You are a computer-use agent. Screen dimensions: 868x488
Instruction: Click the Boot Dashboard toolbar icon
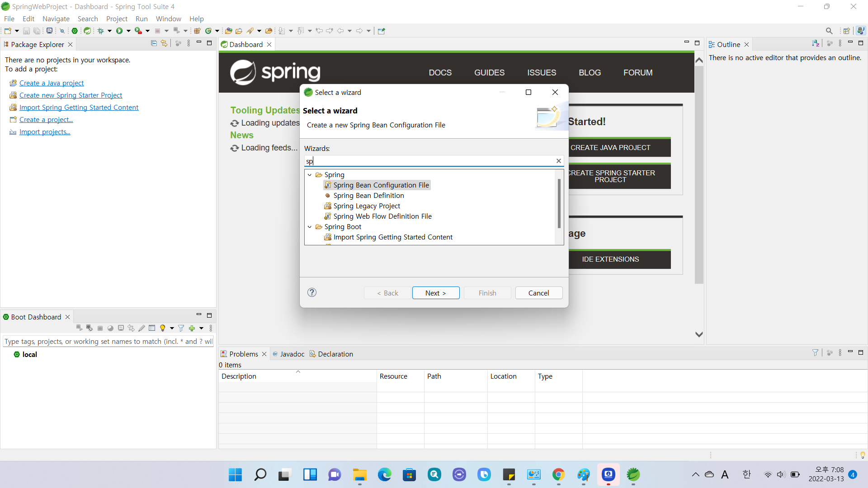pos(75,31)
